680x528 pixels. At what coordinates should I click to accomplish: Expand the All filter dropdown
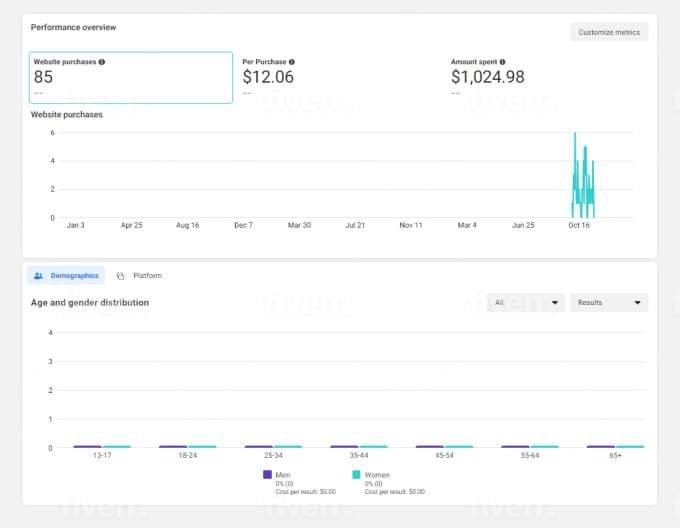click(x=526, y=302)
